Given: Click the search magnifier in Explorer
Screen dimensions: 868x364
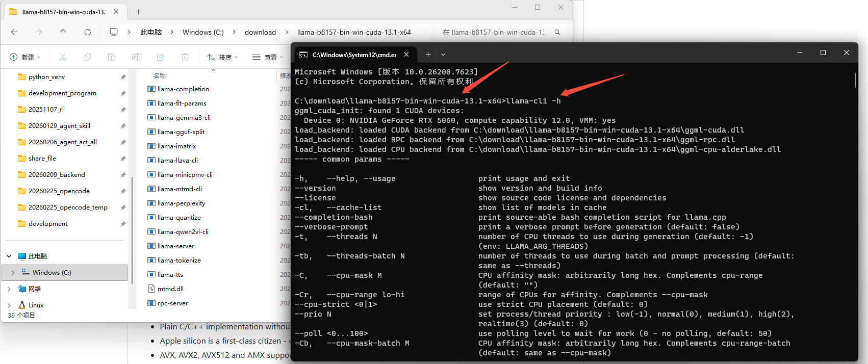Looking at the screenshot, I should tap(557, 32).
